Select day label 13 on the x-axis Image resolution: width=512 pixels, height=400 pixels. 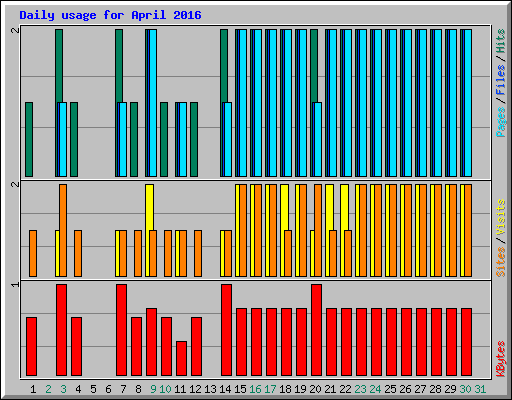210,389
